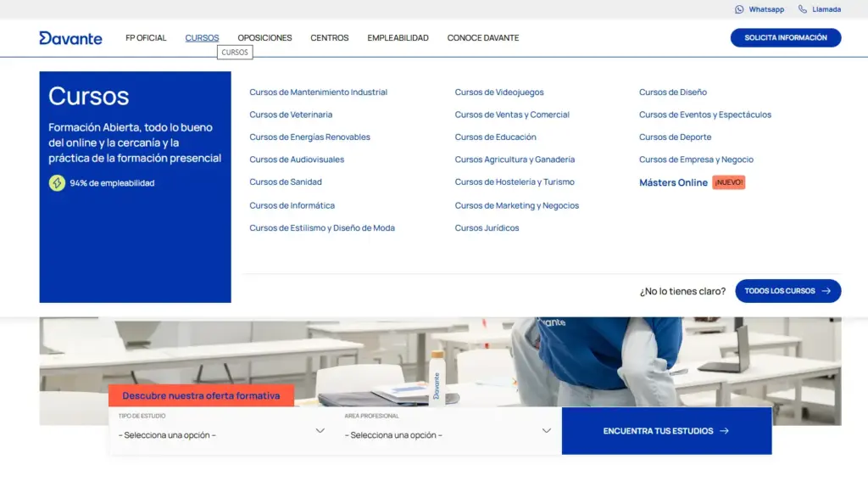
Task: Open the Oposiciones menu
Action: [x=264, y=37]
